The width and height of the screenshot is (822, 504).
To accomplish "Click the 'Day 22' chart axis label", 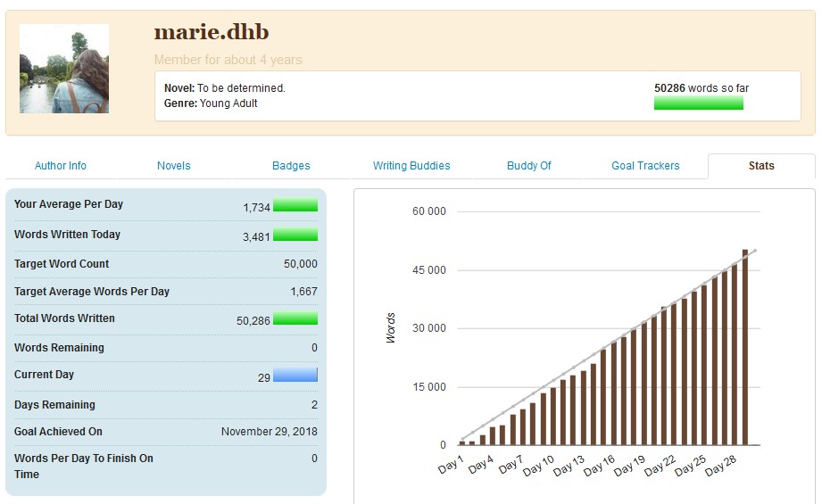I will pos(660,466).
